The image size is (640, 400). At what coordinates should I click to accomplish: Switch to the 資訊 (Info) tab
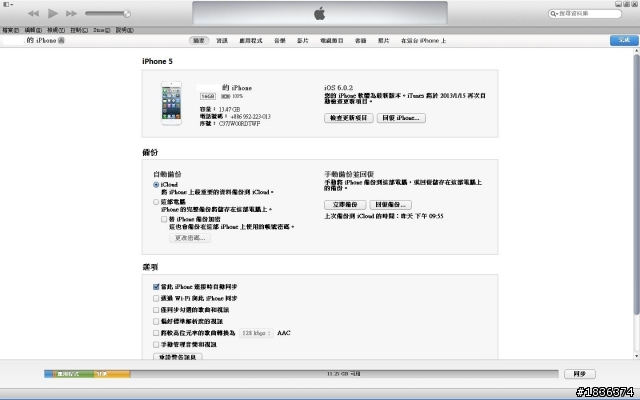[222, 40]
